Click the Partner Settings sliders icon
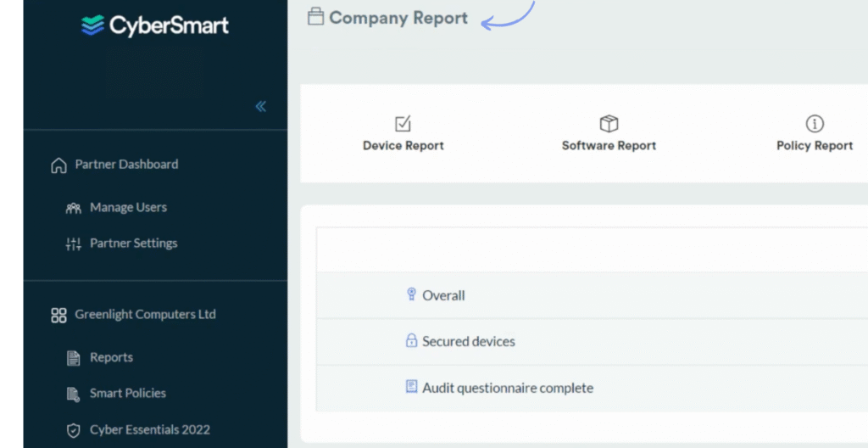Screen dimensions: 868x448 coord(73,244)
